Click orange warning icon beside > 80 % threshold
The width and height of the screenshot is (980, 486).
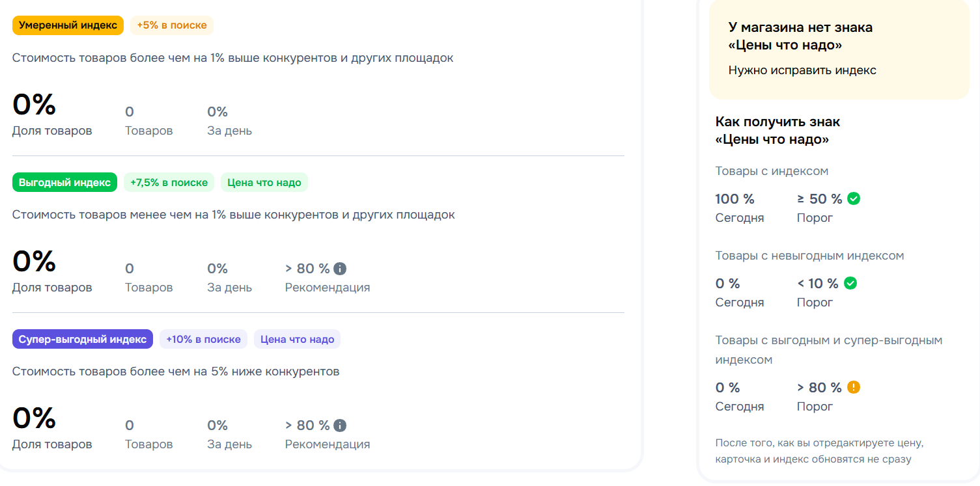854,387
